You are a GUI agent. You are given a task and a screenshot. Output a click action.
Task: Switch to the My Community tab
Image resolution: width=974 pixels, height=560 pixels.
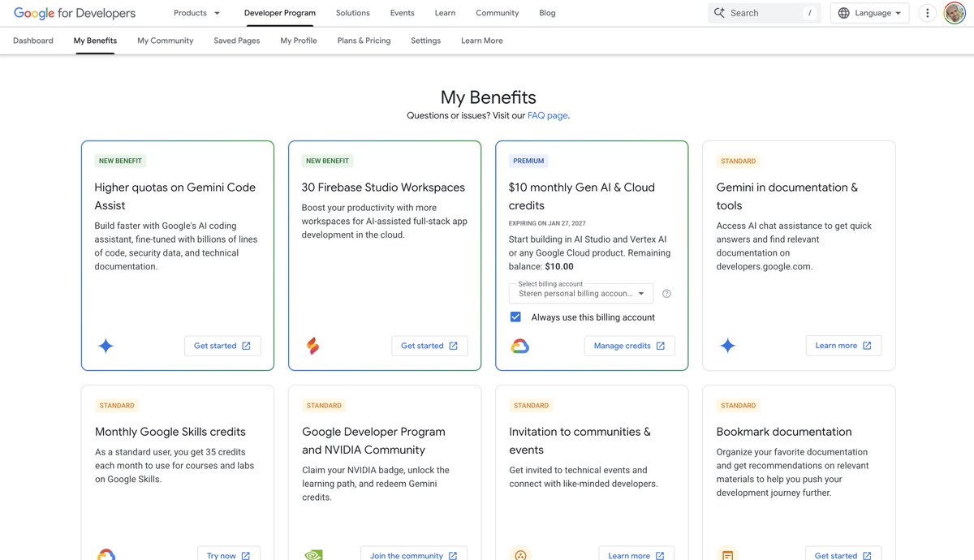pos(166,41)
